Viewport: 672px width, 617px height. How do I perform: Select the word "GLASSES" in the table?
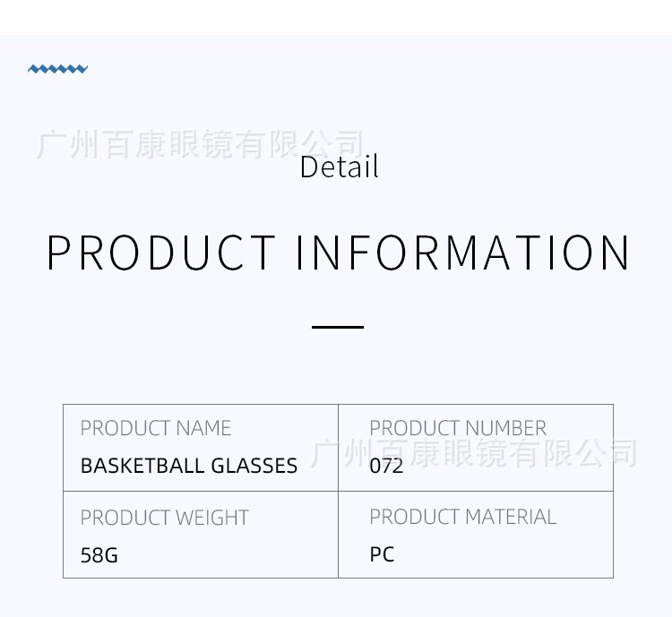[254, 466]
